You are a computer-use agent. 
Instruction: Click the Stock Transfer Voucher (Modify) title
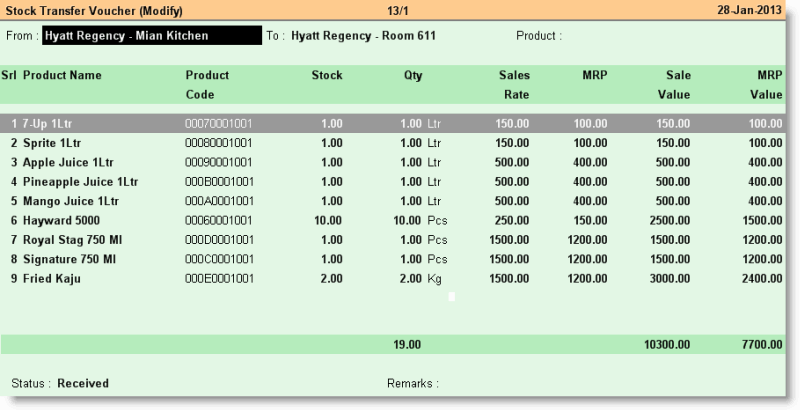tap(94, 11)
